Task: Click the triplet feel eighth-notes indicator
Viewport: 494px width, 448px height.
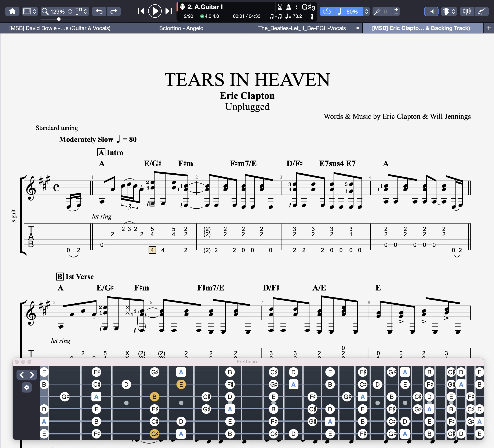Action: click(276, 17)
